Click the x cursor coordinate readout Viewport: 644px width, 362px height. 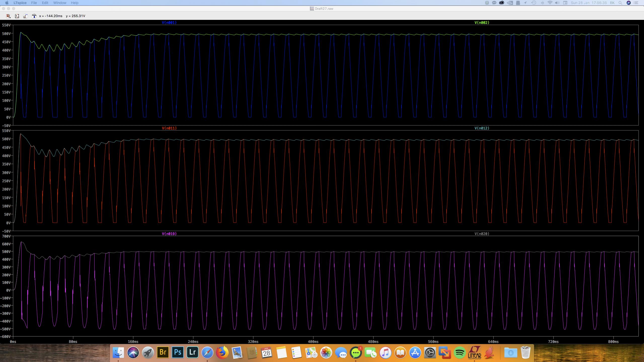[51, 16]
